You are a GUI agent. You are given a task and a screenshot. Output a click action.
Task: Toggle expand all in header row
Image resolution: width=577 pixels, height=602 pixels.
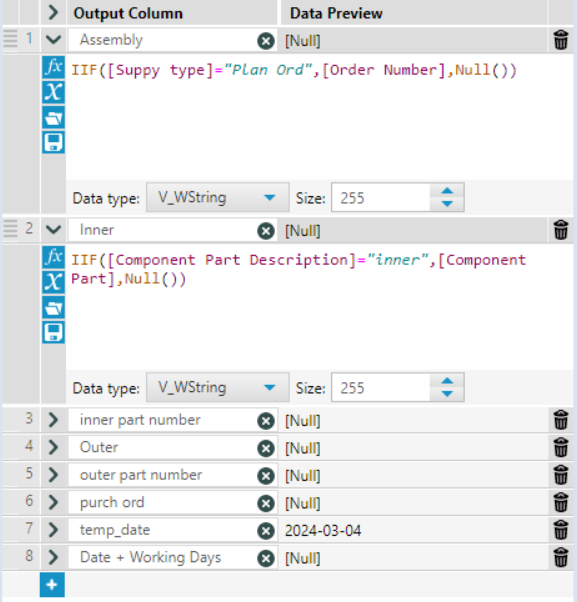tap(53, 13)
